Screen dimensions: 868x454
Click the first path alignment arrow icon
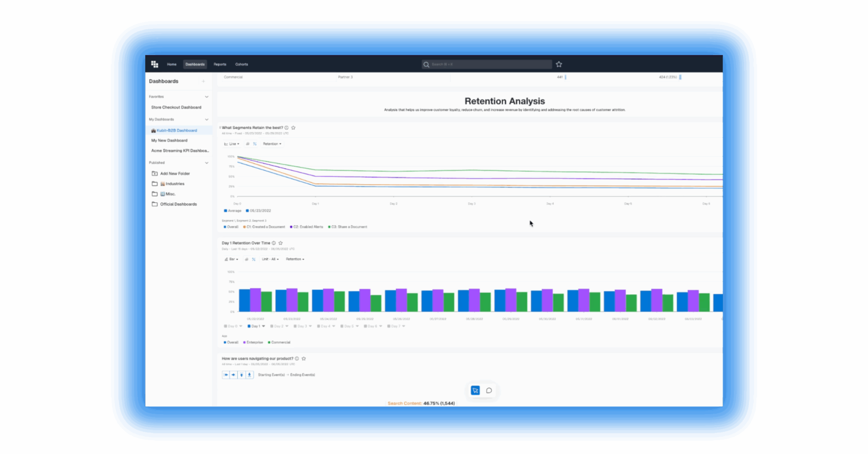tap(226, 375)
